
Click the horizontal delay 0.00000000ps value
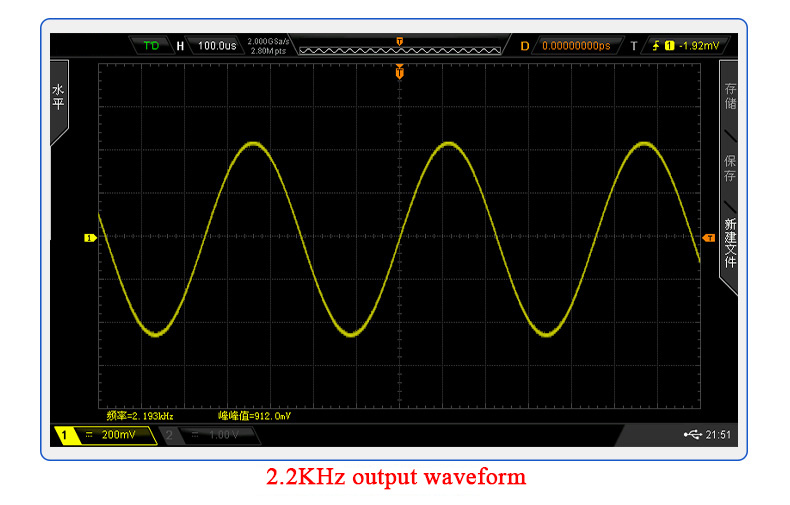[576, 46]
